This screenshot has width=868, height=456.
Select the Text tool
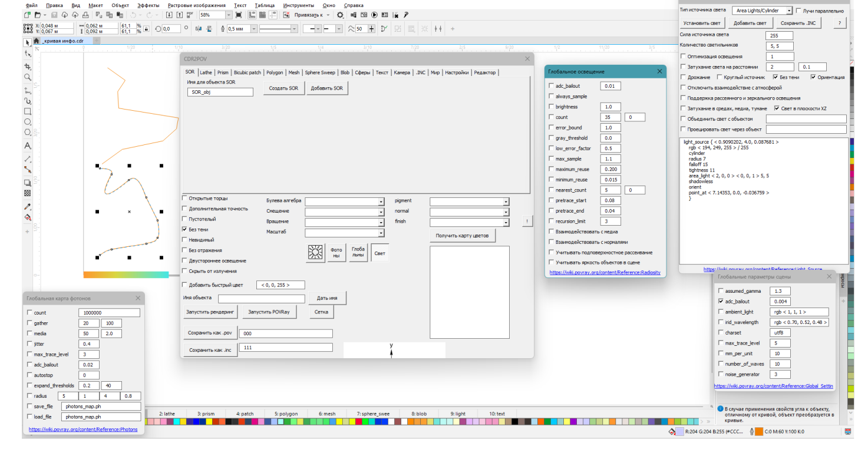[x=27, y=146]
